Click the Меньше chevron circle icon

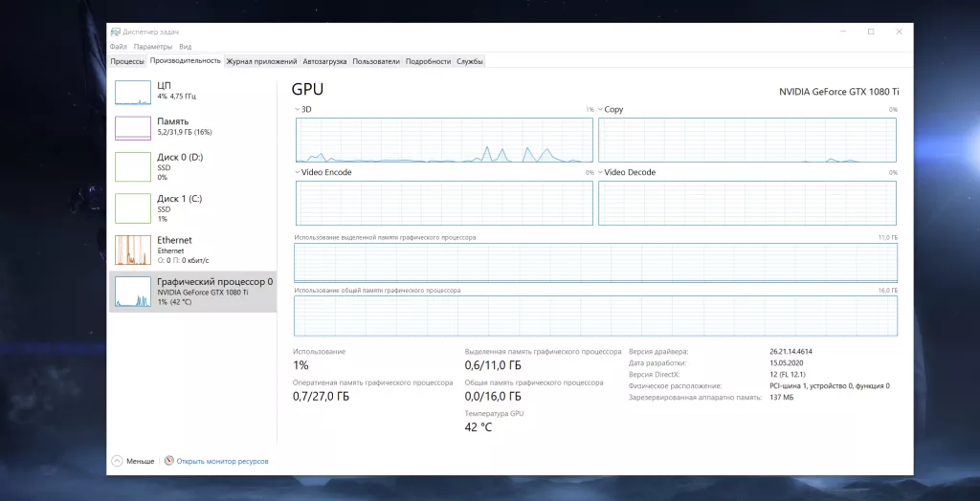coord(117,461)
